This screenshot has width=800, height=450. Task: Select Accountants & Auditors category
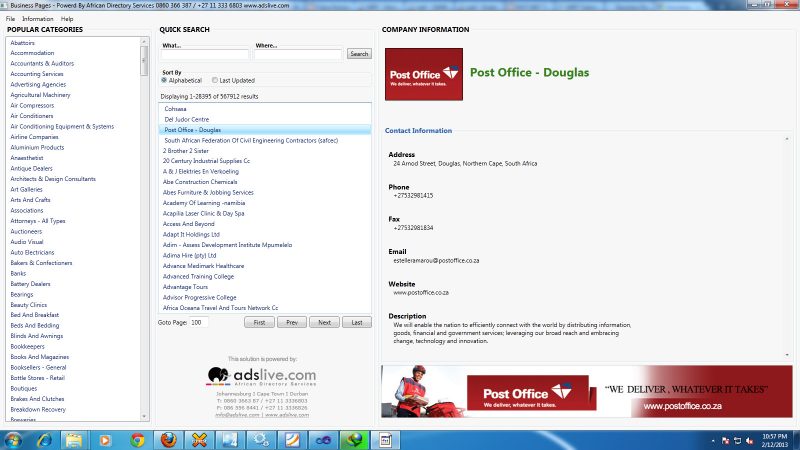coord(42,64)
